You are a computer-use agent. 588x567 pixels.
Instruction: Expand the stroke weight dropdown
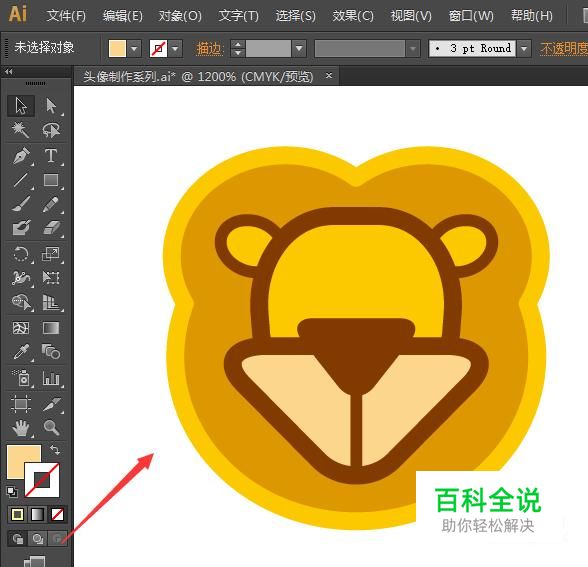pyautogui.click(x=299, y=48)
